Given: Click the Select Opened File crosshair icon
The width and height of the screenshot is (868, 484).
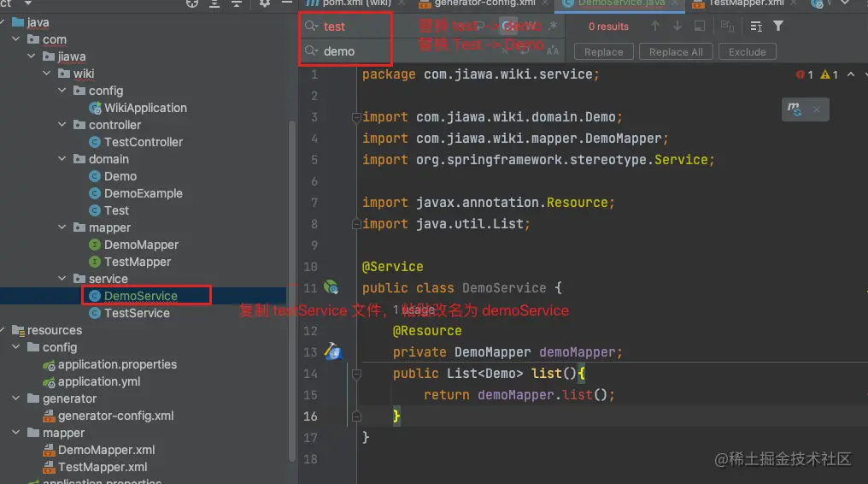Looking at the screenshot, I should (x=192, y=3).
